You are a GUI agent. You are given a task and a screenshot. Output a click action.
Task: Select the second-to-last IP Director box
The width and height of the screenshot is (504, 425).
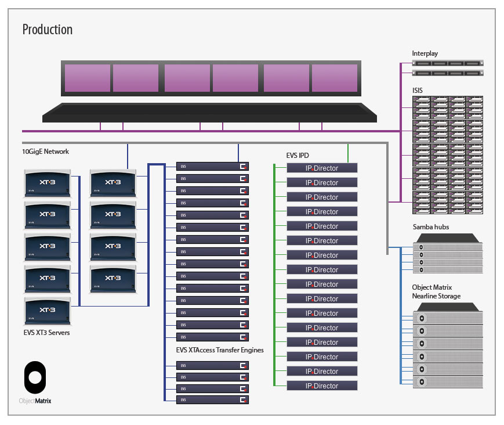[x=322, y=371]
